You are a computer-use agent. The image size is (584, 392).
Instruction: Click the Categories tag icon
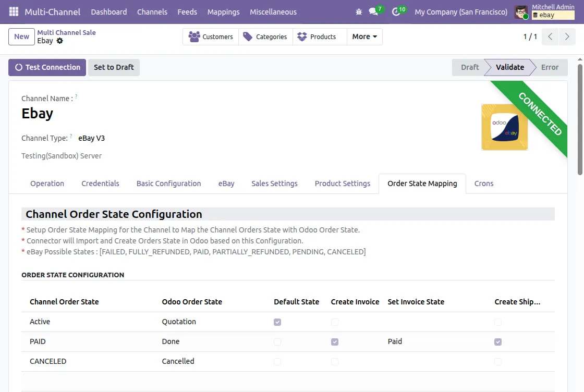(248, 36)
